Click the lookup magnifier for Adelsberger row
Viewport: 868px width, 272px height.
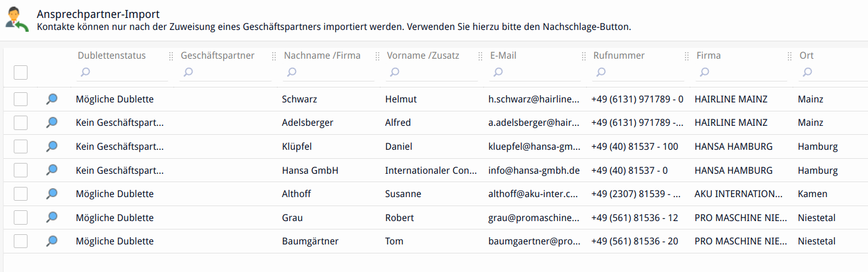click(x=52, y=123)
